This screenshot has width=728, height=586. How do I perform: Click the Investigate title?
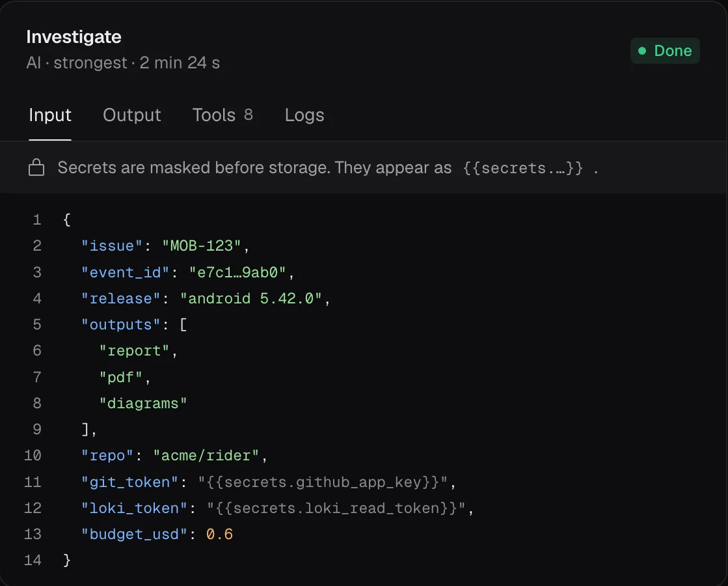tap(74, 36)
